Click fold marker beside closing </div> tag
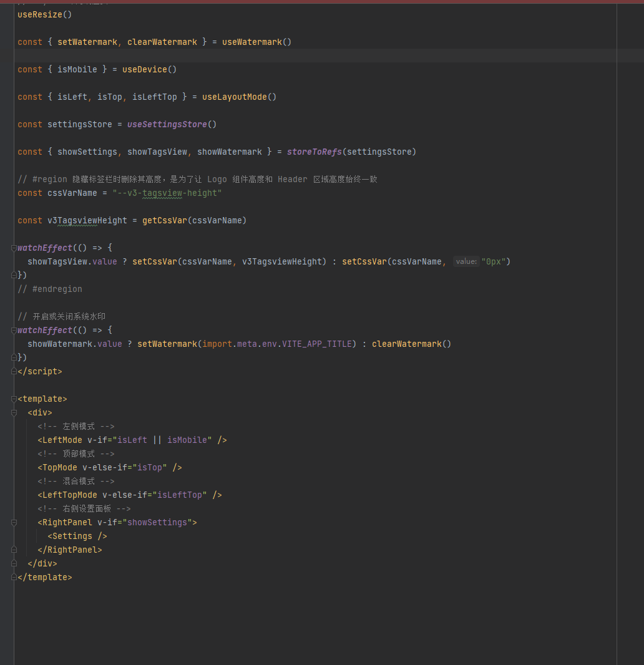Screen dimensions: 644x665 (14, 564)
